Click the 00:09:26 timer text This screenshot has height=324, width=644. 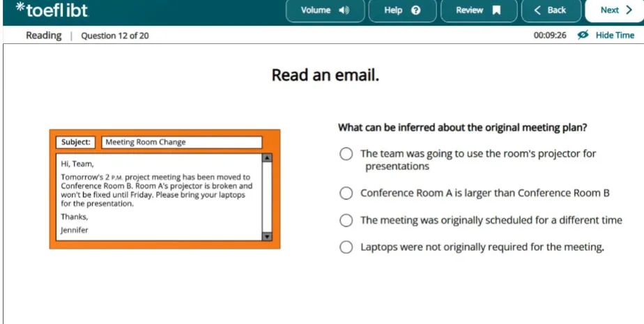click(549, 36)
